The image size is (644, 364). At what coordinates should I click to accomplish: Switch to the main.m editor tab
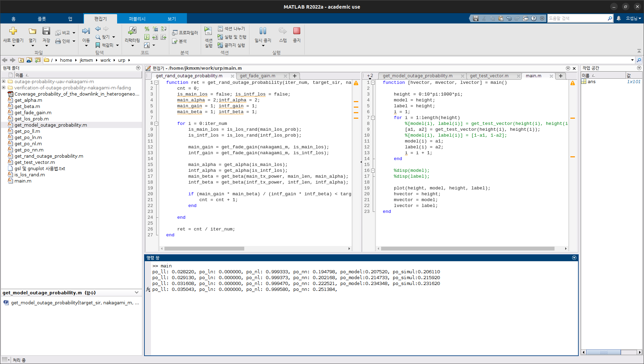533,76
